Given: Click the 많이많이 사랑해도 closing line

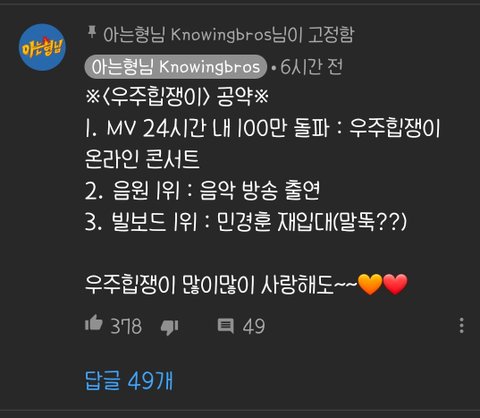Looking at the screenshot, I should click(x=246, y=284).
